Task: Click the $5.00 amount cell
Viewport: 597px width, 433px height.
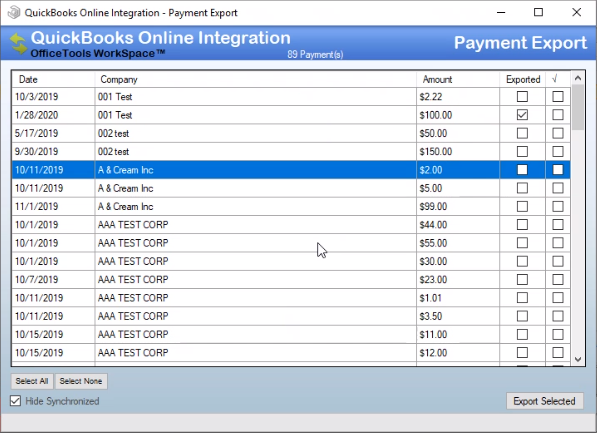Action: (x=458, y=188)
